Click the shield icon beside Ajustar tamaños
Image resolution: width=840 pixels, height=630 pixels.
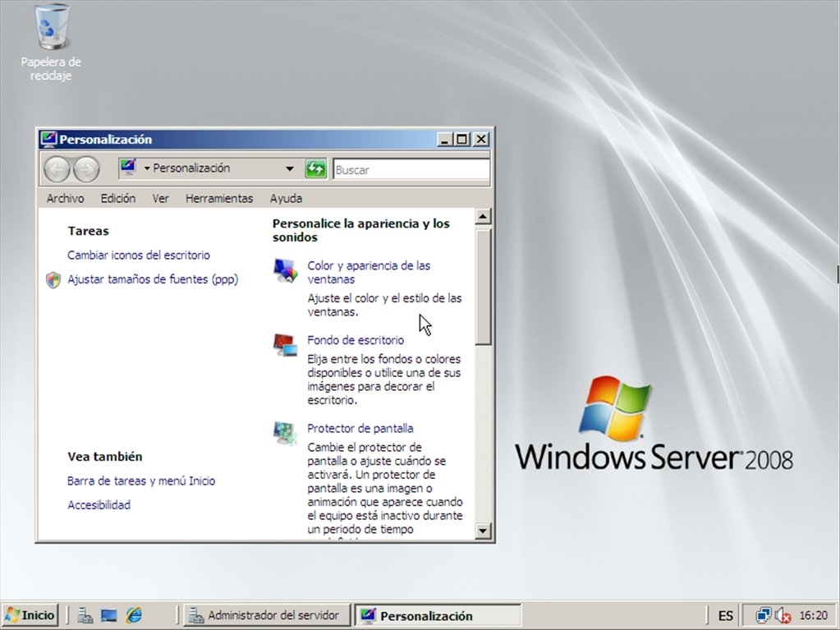[x=53, y=279]
